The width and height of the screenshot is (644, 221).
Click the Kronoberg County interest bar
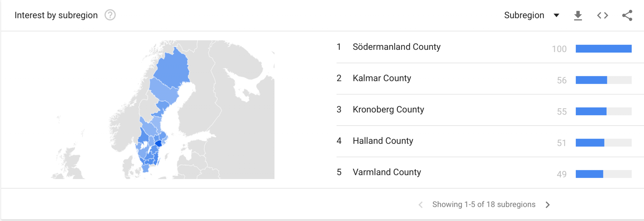coord(591,111)
